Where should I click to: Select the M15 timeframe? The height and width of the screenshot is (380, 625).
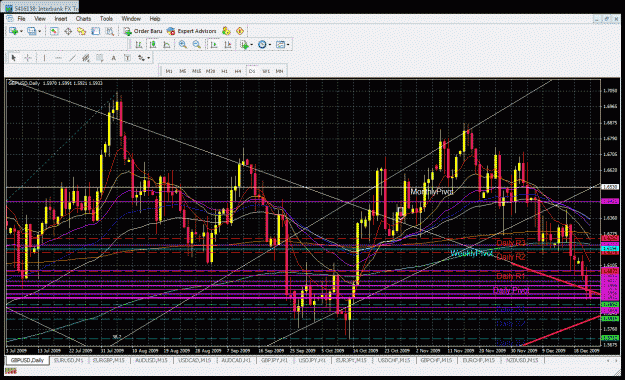197,71
